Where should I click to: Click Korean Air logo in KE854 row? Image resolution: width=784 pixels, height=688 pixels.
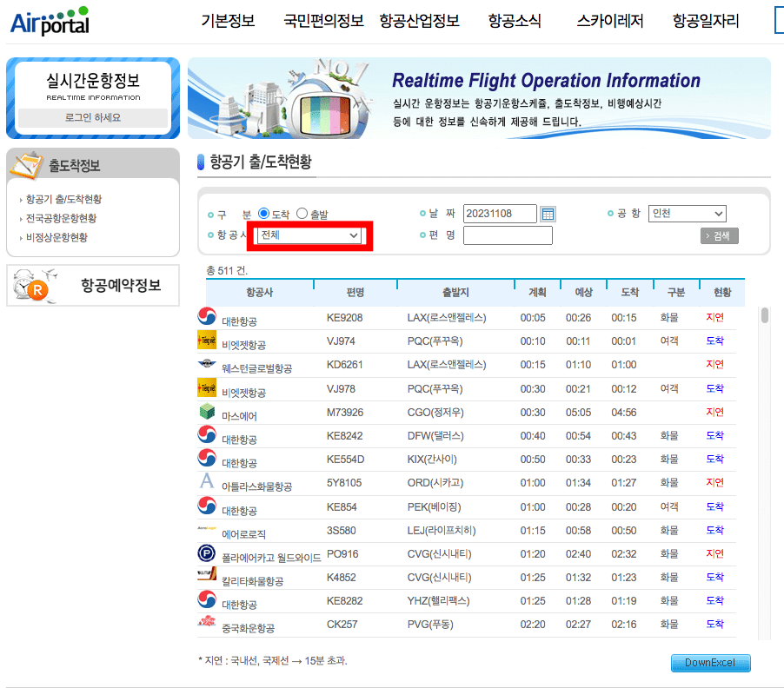(207, 505)
